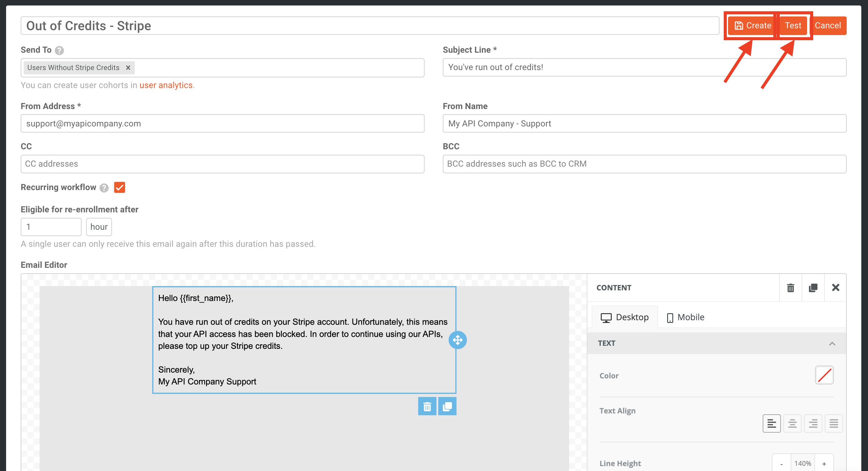Collapse the TEXT section

click(716, 343)
